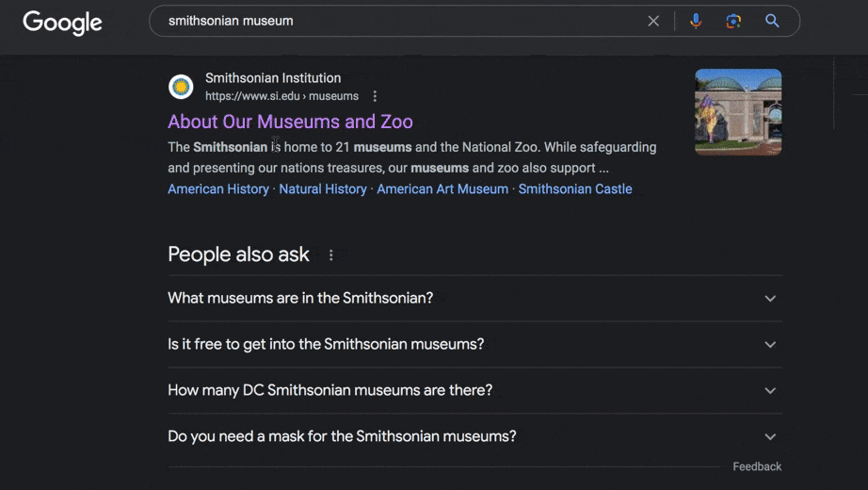The width and height of the screenshot is (868, 490).
Task: Clear the search box with X icon
Action: [x=653, y=21]
